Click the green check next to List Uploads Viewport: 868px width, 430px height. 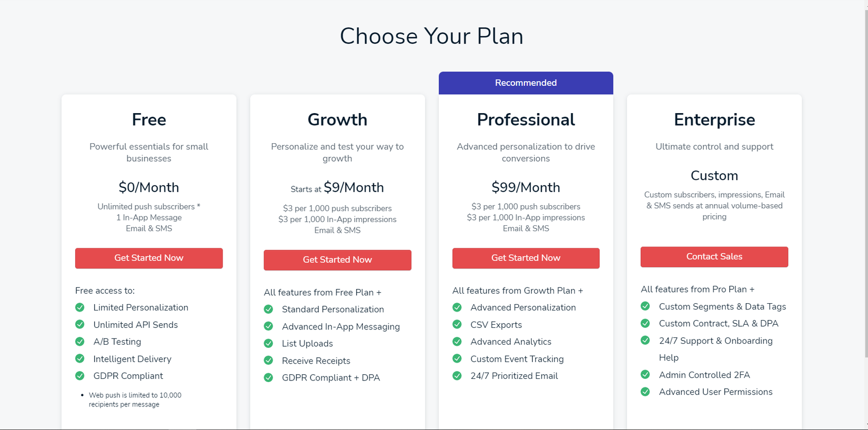click(x=268, y=344)
